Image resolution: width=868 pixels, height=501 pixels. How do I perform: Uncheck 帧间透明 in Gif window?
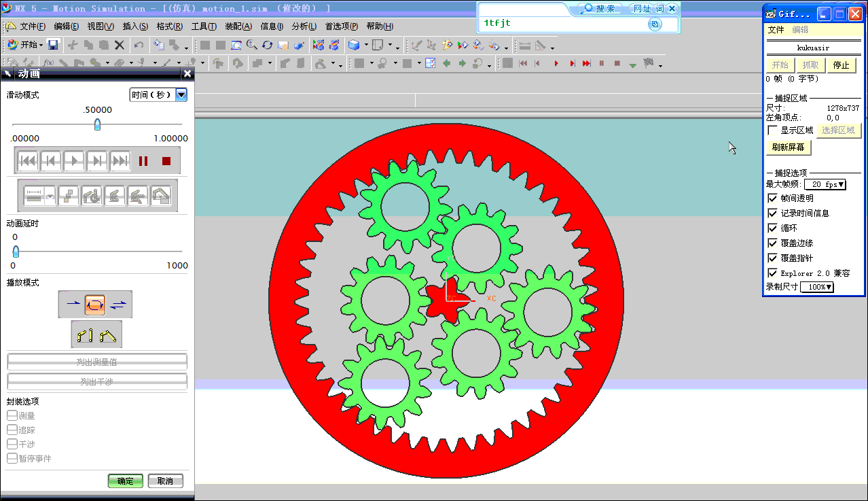pos(772,198)
